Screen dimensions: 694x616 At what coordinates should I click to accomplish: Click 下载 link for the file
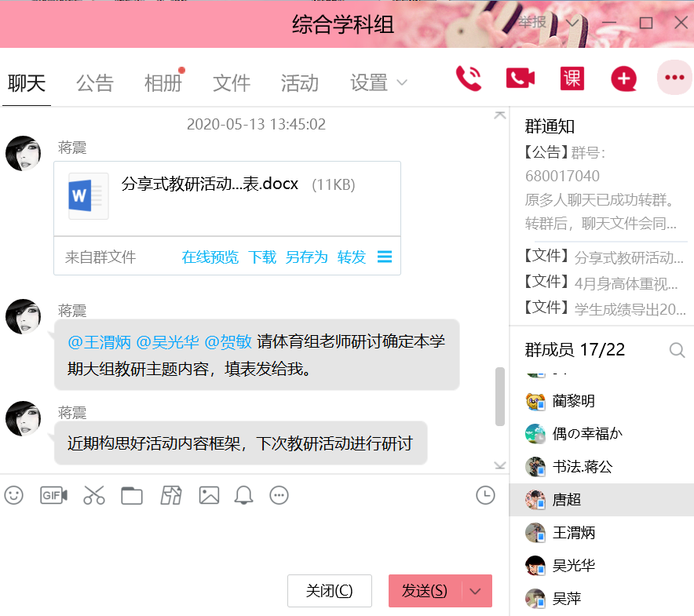262,257
